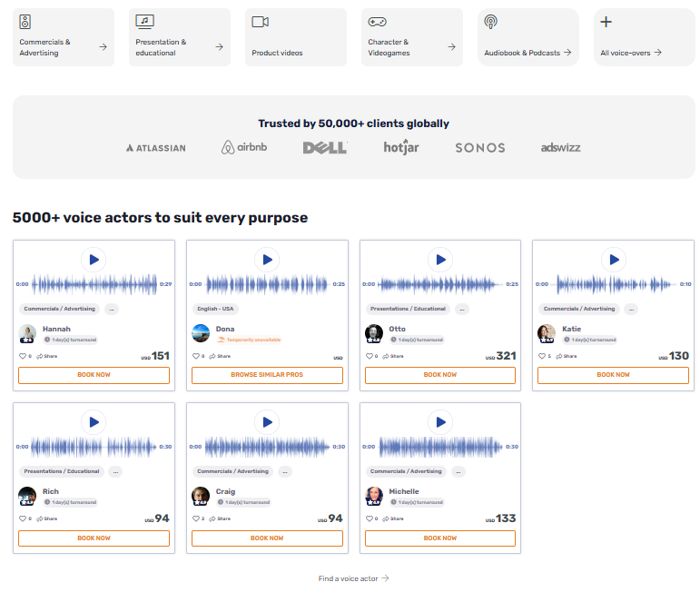
Task: Play Craig's voice sample
Action: point(267,422)
